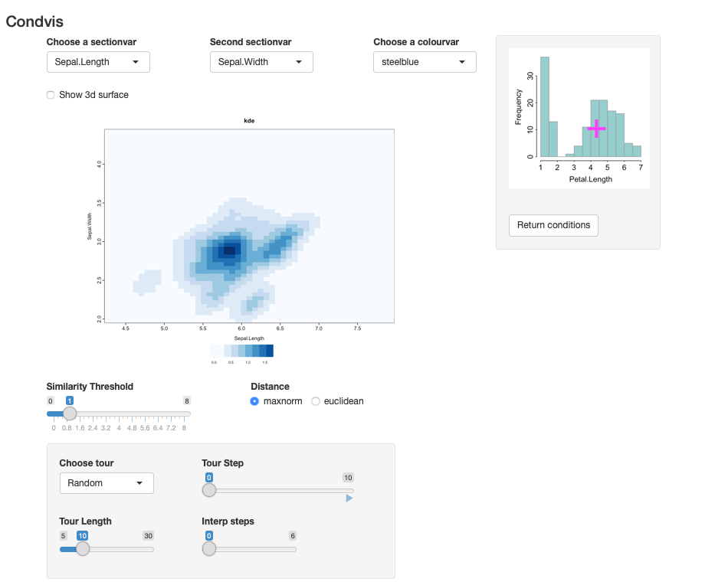Enable the Show 3d surface checkbox

click(x=51, y=95)
